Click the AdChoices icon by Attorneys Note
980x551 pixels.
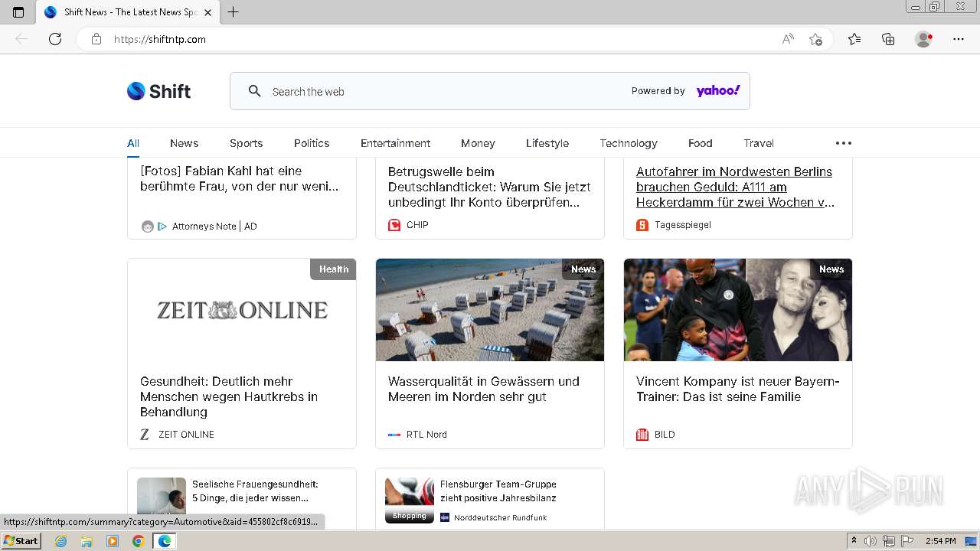(x=162, y=227)
